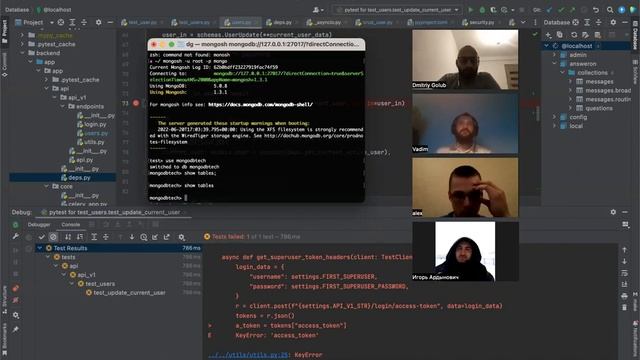Duplicate data source in Database panel
Image resolution: width=640 pixels, height=360 pixels.
(560, 35)
